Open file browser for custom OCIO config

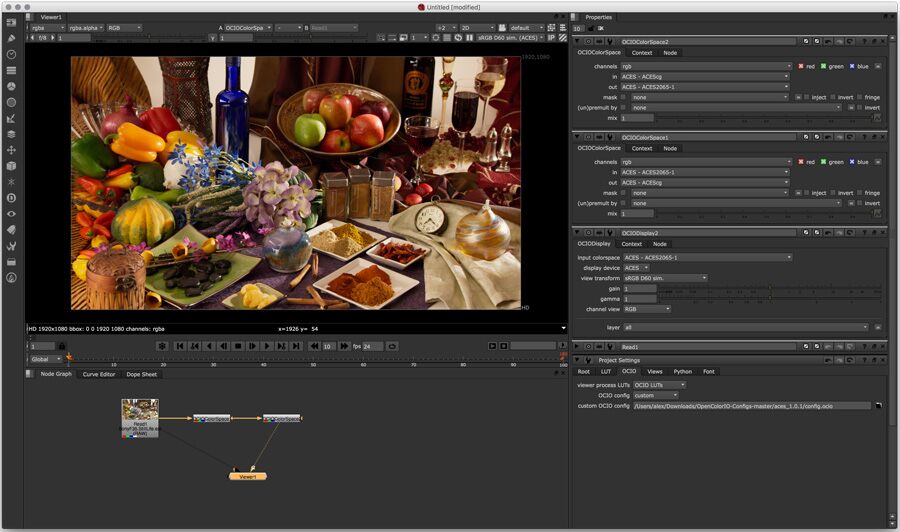877,406
